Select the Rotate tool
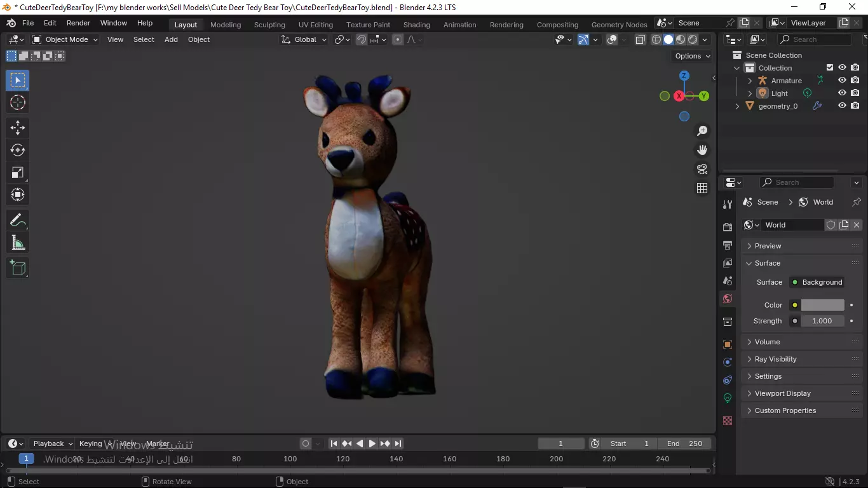This screenshot has width=868, height=488. 18,150
